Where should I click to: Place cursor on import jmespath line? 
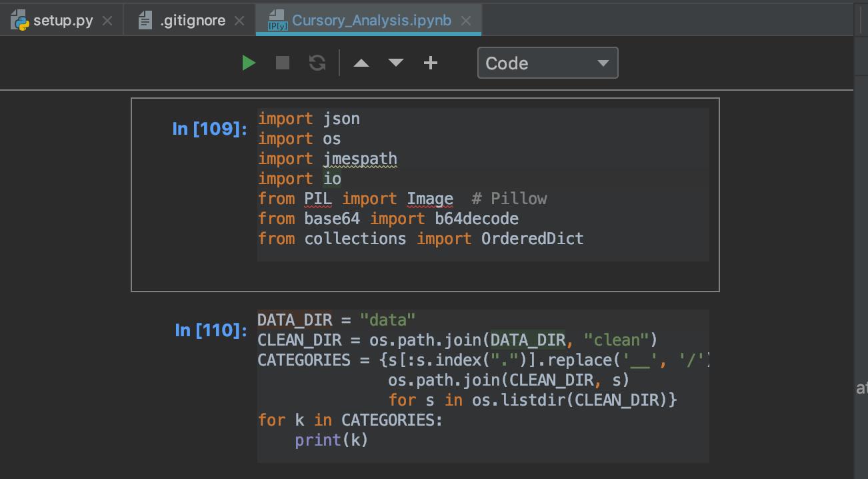click(x=327, y=159)
